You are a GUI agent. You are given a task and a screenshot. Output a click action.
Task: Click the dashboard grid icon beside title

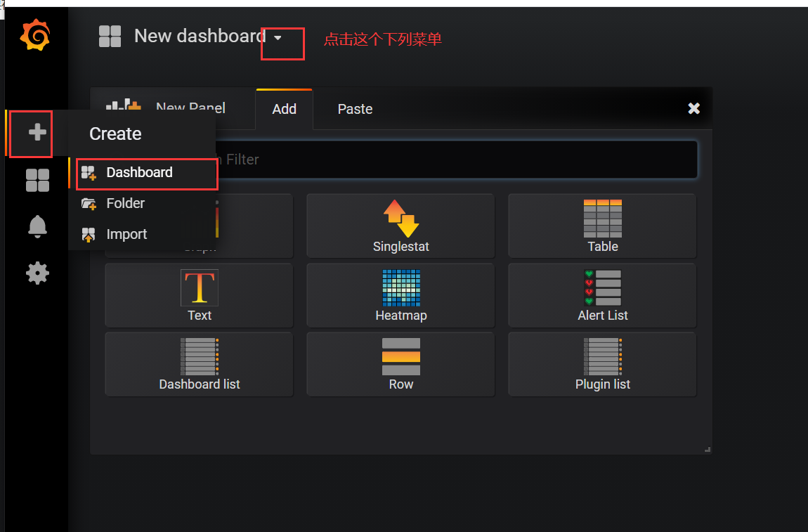click(x=110, y=37)
